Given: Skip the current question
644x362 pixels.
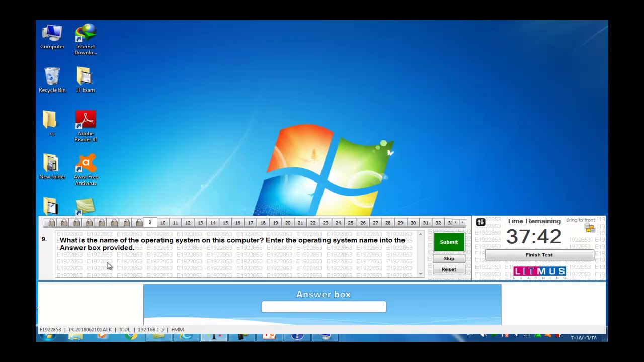Looking at the screenshot, I should coord(449,258).
